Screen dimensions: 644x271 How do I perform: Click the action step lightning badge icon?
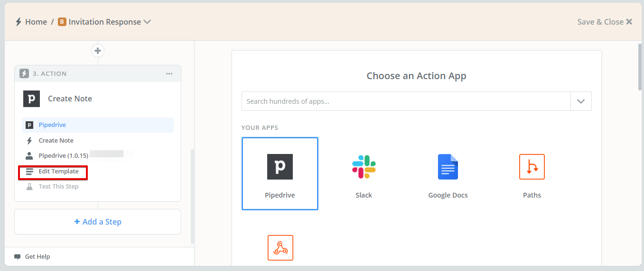(24, 73)
